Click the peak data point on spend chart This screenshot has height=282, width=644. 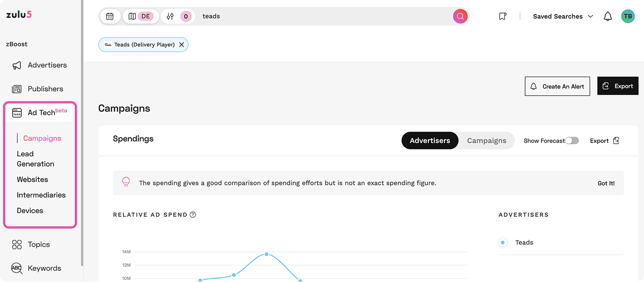[x=266, y=254]
